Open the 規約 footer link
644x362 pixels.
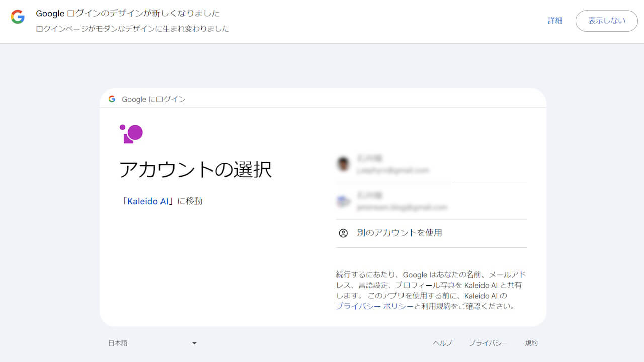531,343
